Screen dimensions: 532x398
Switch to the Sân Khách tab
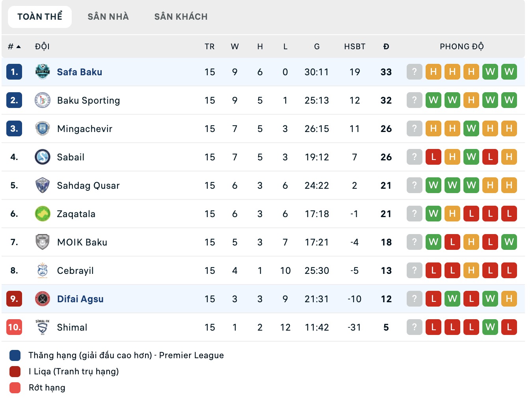coord(181,17)
